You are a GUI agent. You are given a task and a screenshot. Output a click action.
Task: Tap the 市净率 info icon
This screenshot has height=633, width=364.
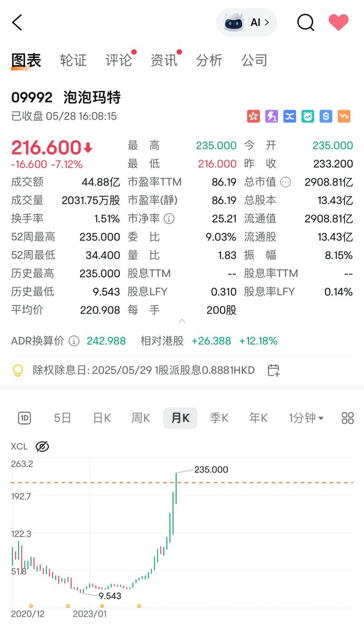pos(169,218)
